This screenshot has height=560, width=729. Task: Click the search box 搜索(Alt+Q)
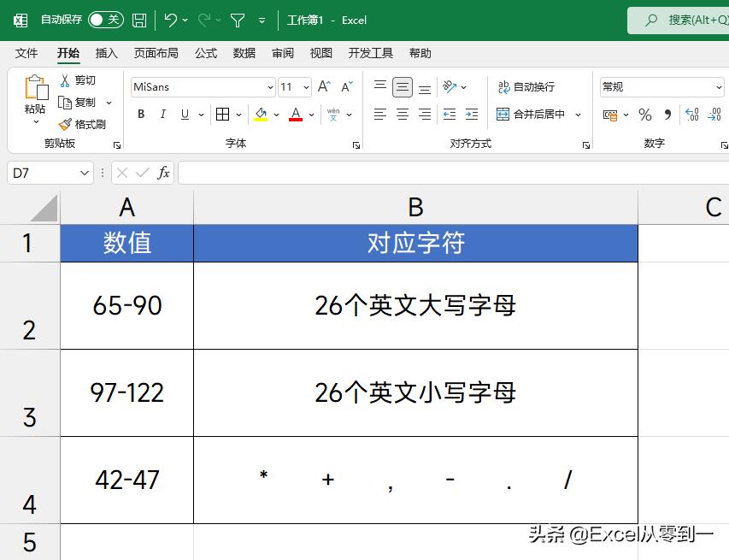point(684,20)
